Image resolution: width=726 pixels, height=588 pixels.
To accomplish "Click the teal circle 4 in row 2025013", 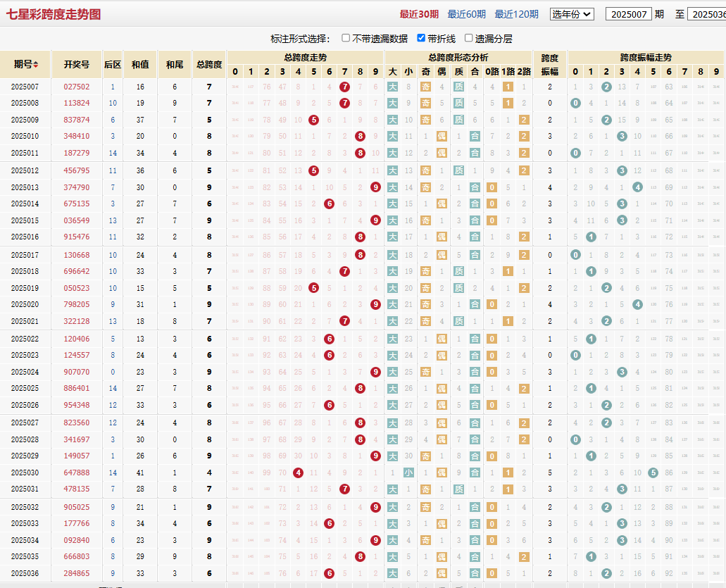I will (x=637, y=187).
